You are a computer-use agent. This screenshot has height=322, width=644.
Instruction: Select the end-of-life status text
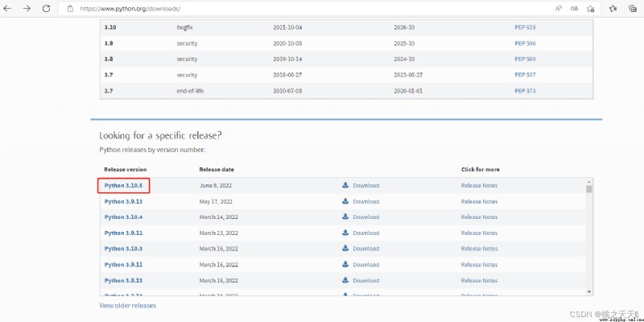pyautogui.click(x=190, y=91)
